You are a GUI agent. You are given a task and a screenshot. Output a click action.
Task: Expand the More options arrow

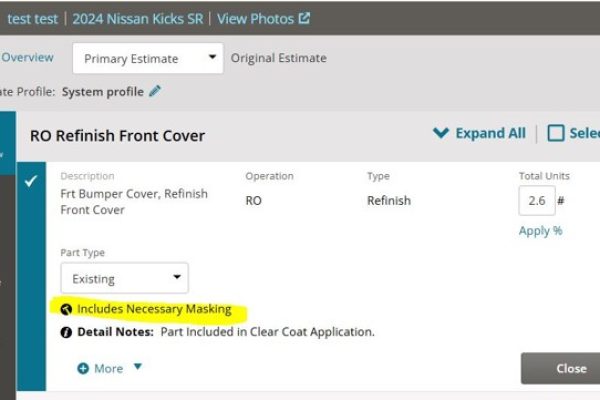(138, 367)
